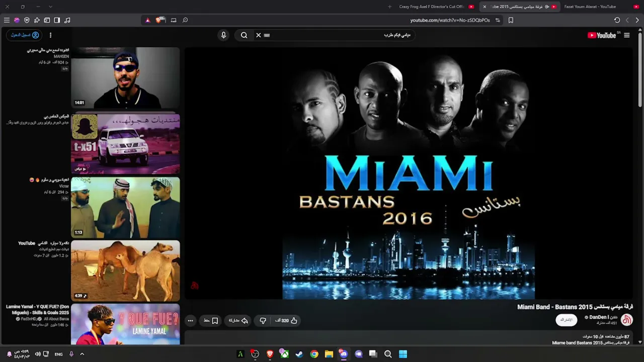Open the volume control in system tray
The height and width of the screenshot is (362, 644).
38,354
